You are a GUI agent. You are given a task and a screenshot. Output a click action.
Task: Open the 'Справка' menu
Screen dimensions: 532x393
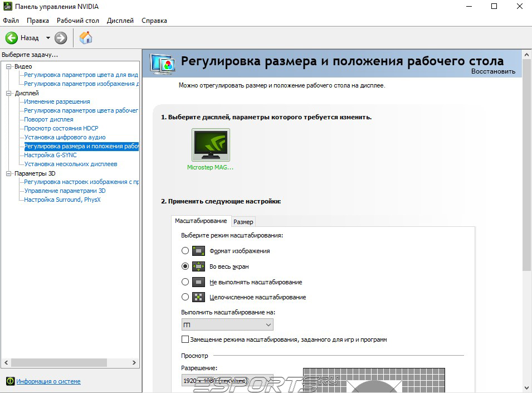[154, 21]
